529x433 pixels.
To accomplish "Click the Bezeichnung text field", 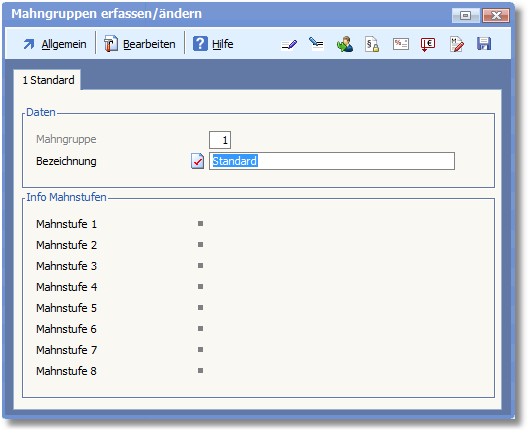I will pyautogui.click(x=332, y=161).
